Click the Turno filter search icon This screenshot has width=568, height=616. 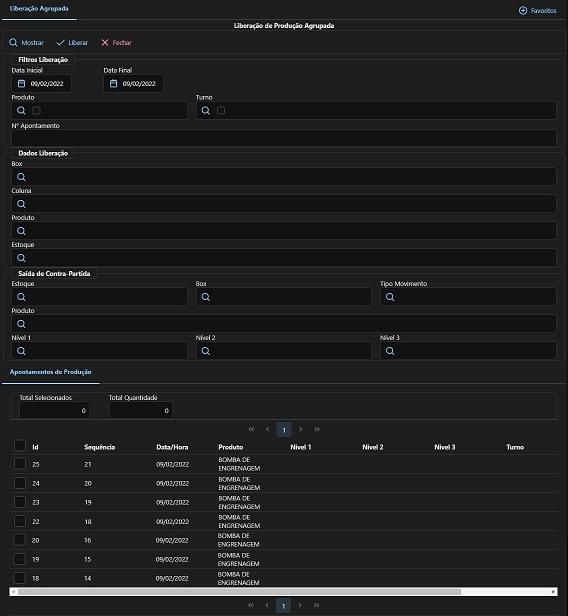click(205, 110)
